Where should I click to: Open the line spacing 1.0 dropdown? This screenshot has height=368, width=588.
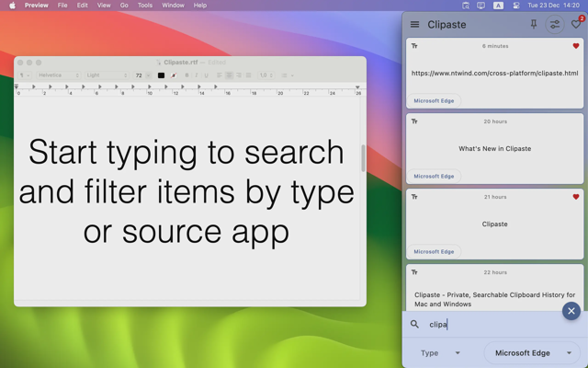(x=266, y=75)
